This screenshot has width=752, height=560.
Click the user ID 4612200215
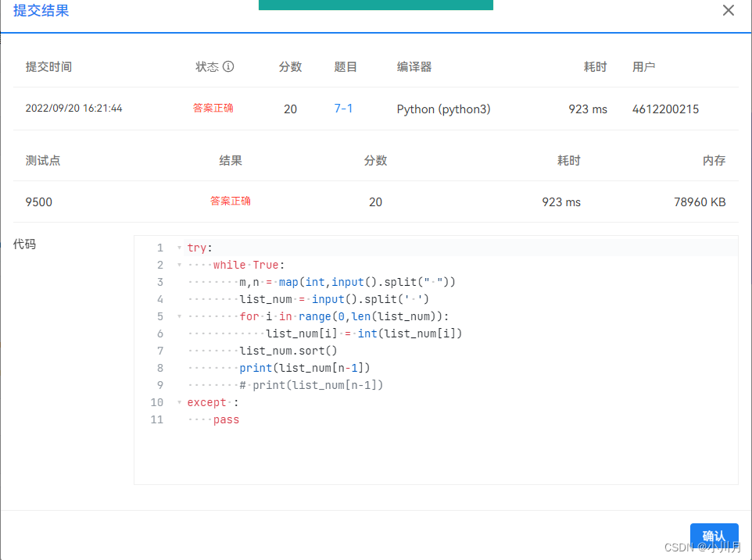click(x=665, y=109)
